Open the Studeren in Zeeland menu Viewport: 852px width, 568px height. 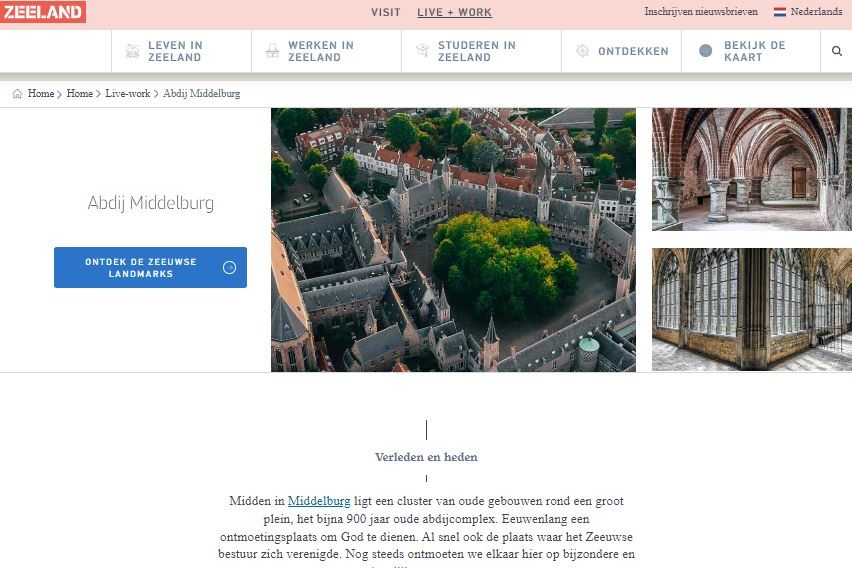pyautogui.click(x=481, y=51)
